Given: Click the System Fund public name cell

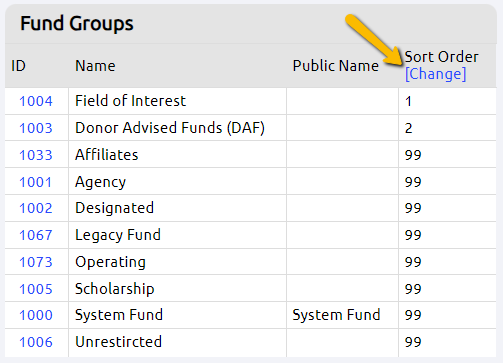Looking at the screenshot, I should pos(342,315).
